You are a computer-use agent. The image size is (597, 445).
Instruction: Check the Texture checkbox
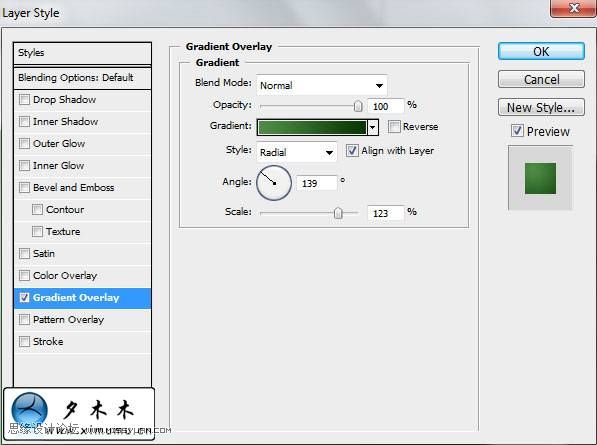tap(37, 231)
